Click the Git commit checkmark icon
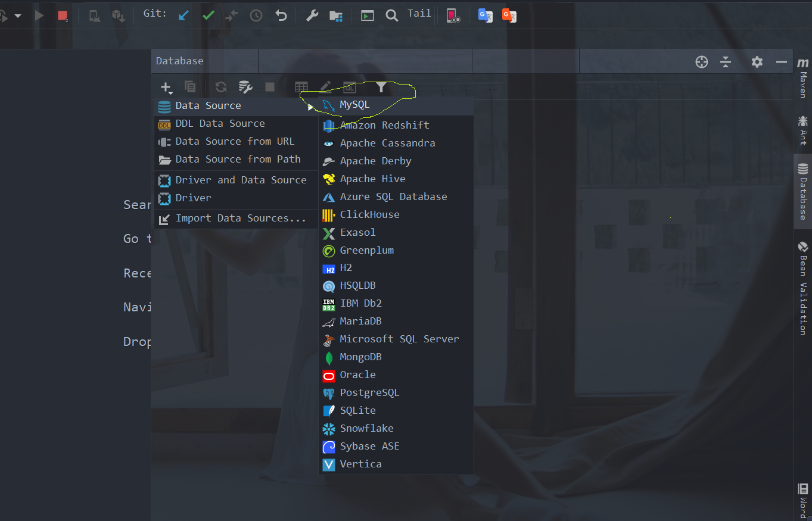Viewport: 812px width, 521px height. click(208, 15)
